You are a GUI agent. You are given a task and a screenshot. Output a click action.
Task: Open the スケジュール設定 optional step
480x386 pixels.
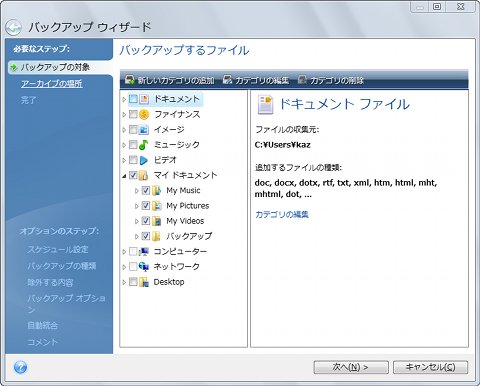pos(58,249)
